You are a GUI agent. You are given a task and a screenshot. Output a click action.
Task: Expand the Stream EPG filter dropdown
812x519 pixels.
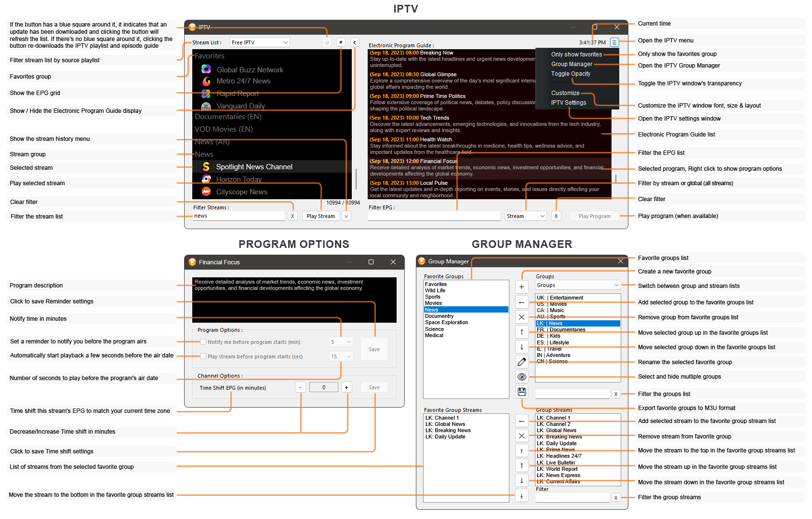[x=526, y=216]
